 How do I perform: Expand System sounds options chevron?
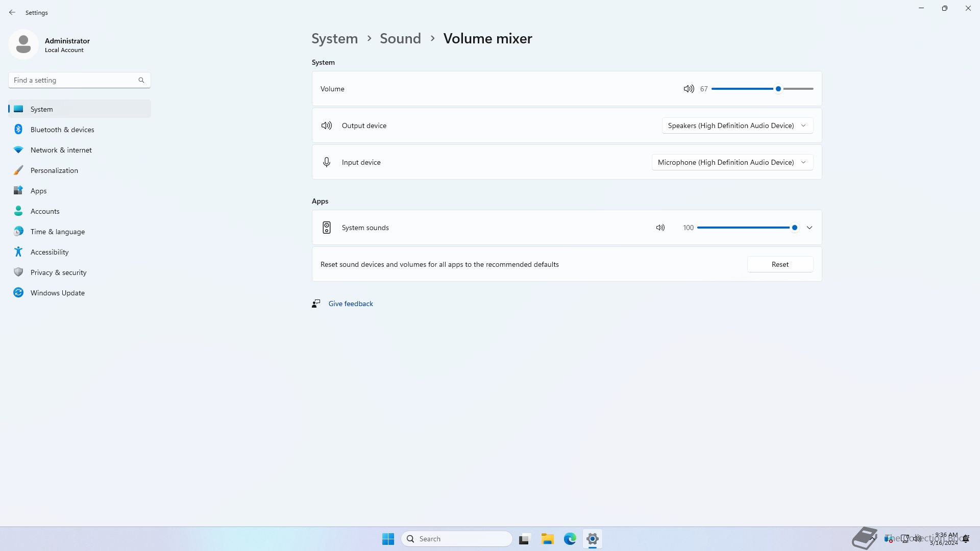(810, 228)
